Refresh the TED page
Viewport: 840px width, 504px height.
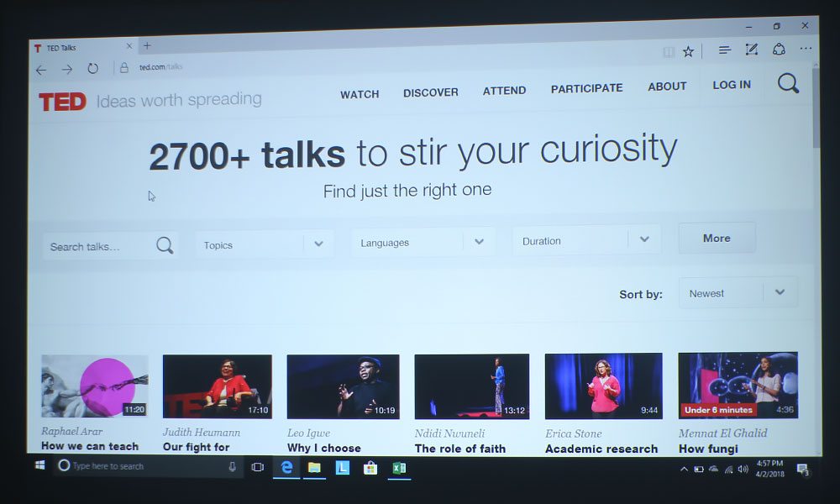point(92,69)
